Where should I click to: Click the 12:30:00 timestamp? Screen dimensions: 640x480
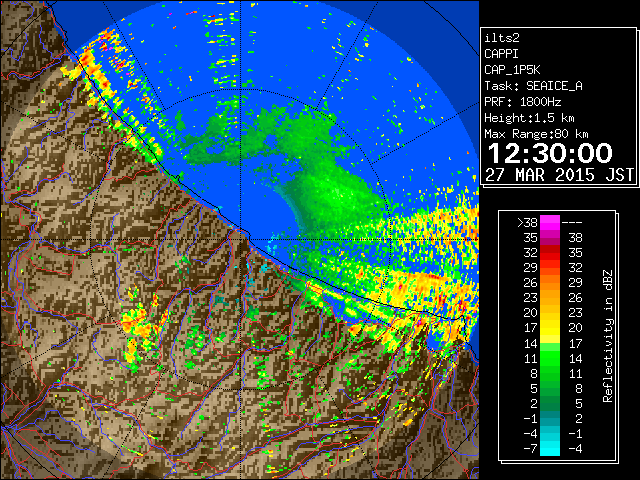(550, 153)
